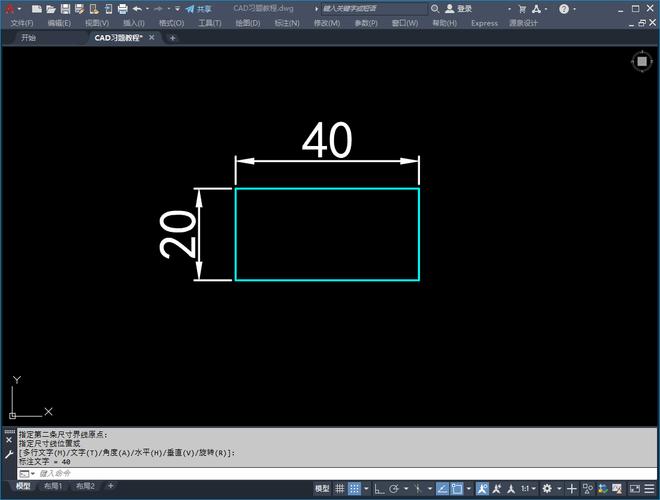Click the Autodesk App connectivity icon

pos(536,8)
